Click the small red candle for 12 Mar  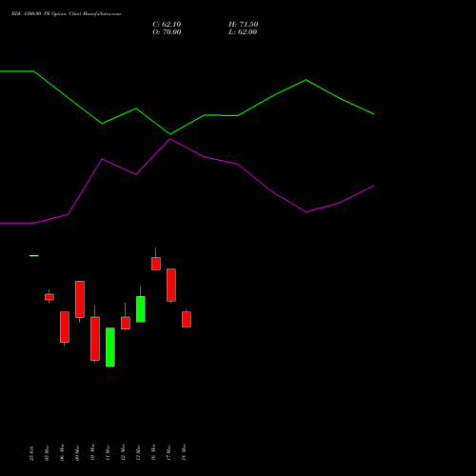tap(126, 323)
